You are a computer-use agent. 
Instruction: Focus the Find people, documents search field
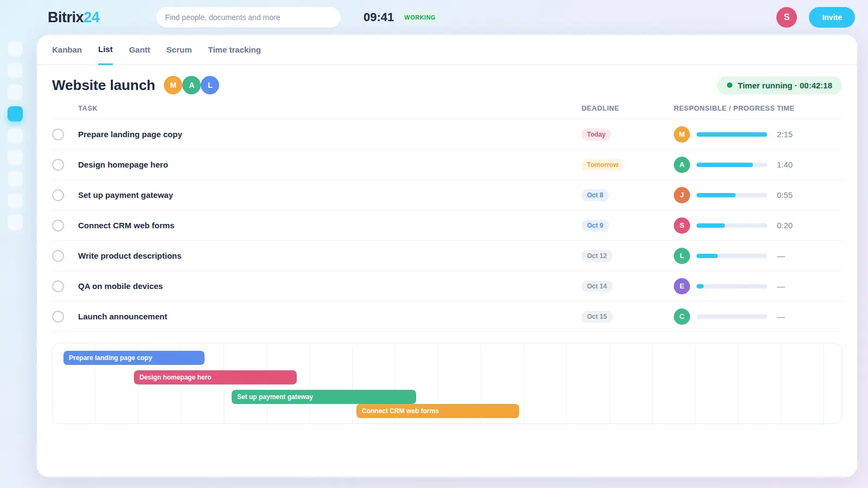pos(248,17)
